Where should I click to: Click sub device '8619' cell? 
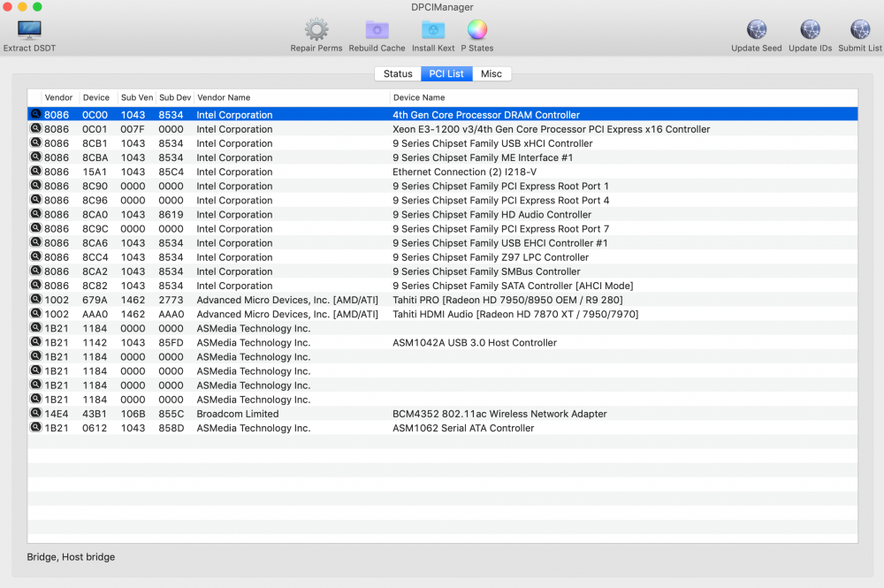(171, 215)
